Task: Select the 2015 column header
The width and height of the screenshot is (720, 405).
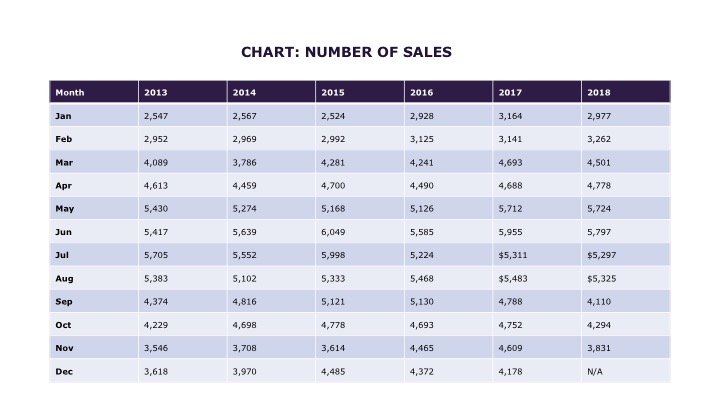Action: (x=333, y=92)
